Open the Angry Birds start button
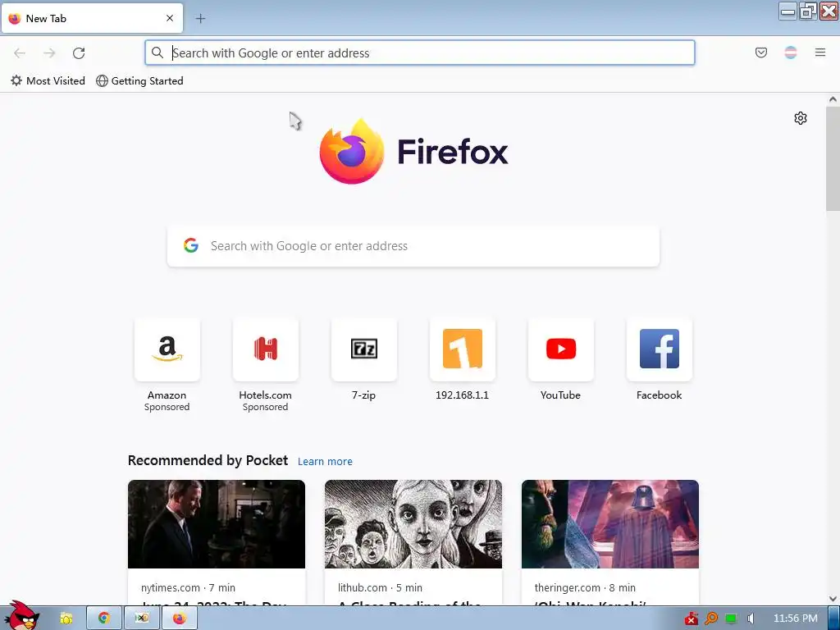The image size is (840, 630). tap(21, 615)
